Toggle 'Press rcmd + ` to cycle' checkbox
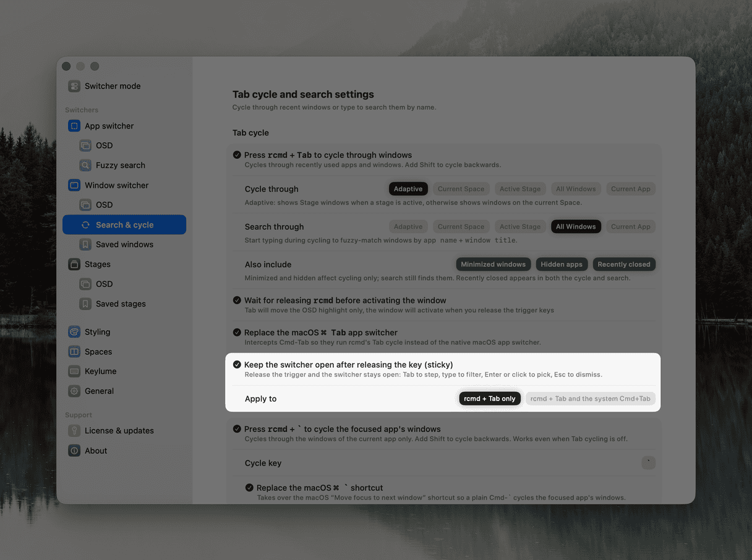752x560 pixels. point(237,429)
